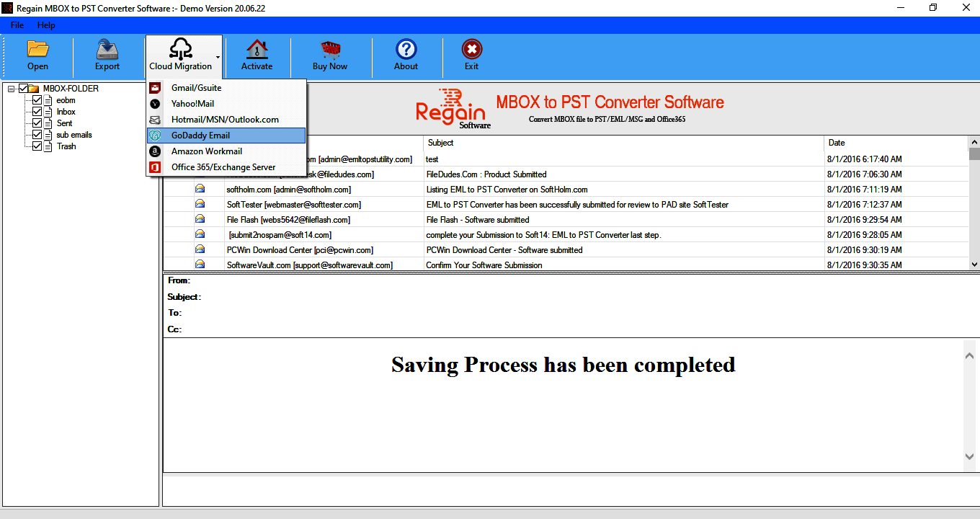Click subject "PCWin Download Center - Software submitted"
This screenshot has width=980, height=519.
click(x=504, y=250)
